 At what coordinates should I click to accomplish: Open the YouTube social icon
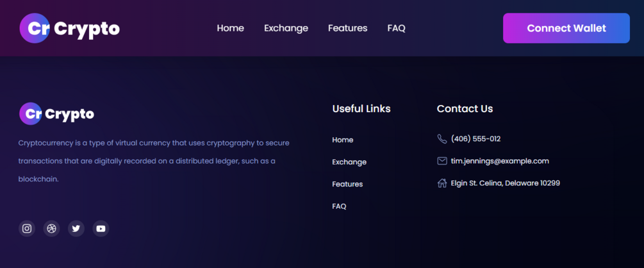101,228
